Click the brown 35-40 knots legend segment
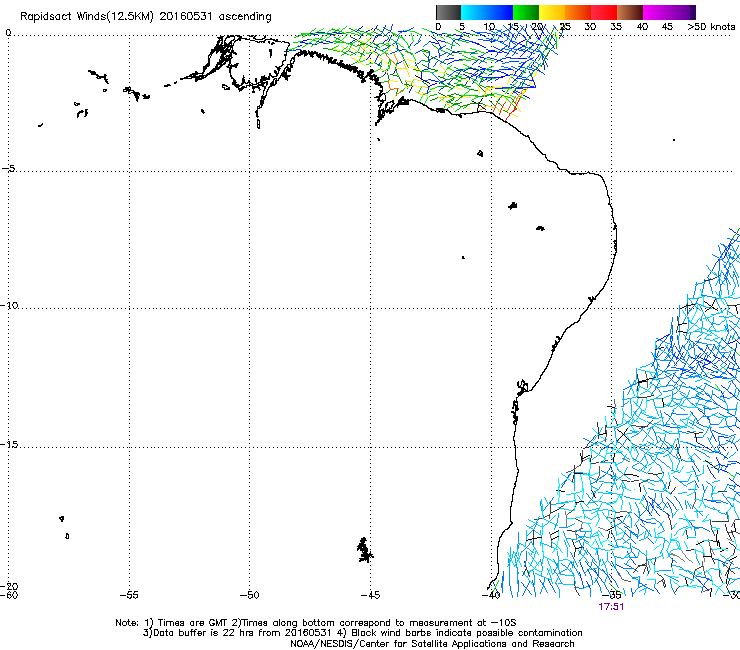The image size is (740, 650). pyautogui.click(x=630, y=12)
